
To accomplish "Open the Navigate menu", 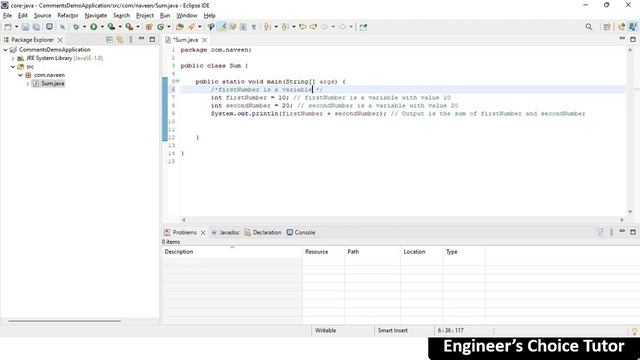I will [x=96, y=16].
